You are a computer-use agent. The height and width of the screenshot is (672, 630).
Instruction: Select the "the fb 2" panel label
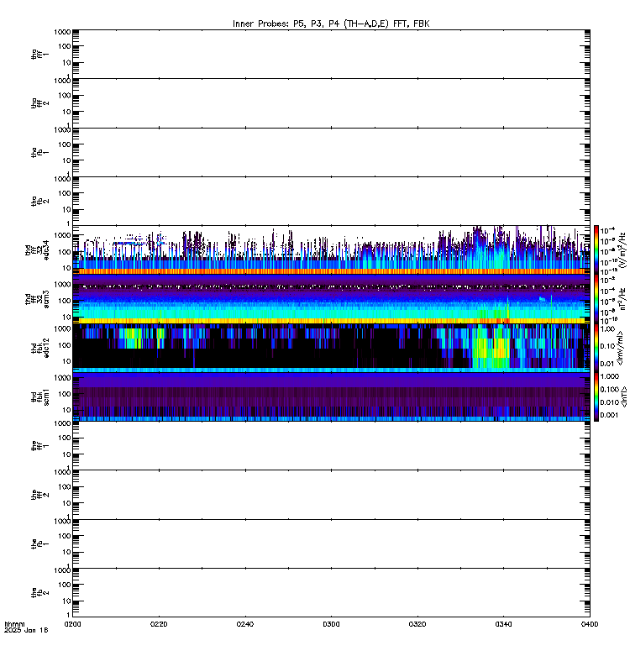[39, 593]
